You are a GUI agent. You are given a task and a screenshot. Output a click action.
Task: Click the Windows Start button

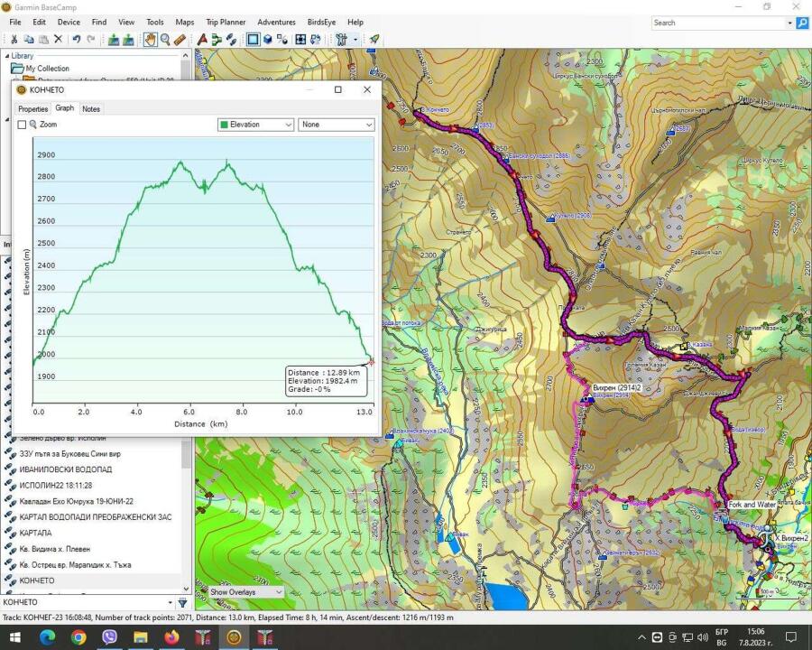(x=14, y=636)
